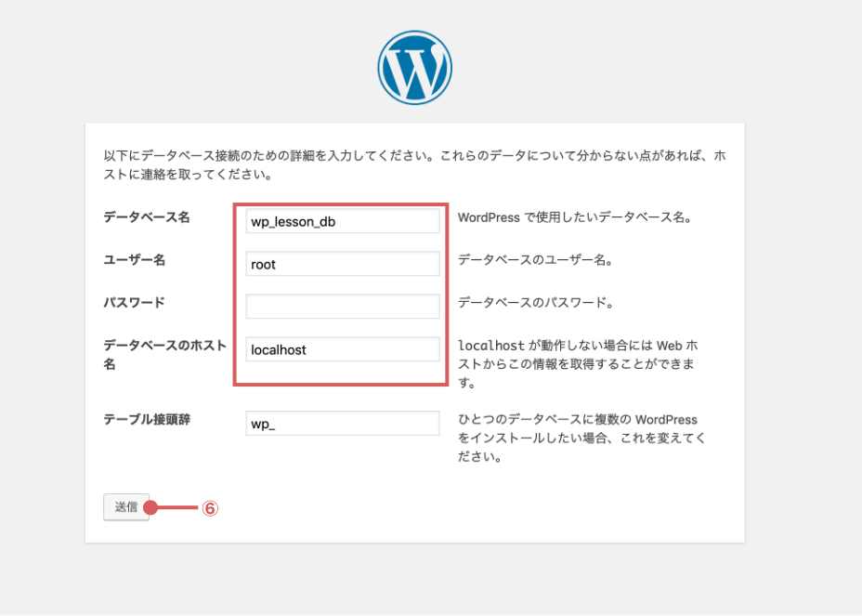
Task: Click the database host field containing localhost
Action: 342,349
